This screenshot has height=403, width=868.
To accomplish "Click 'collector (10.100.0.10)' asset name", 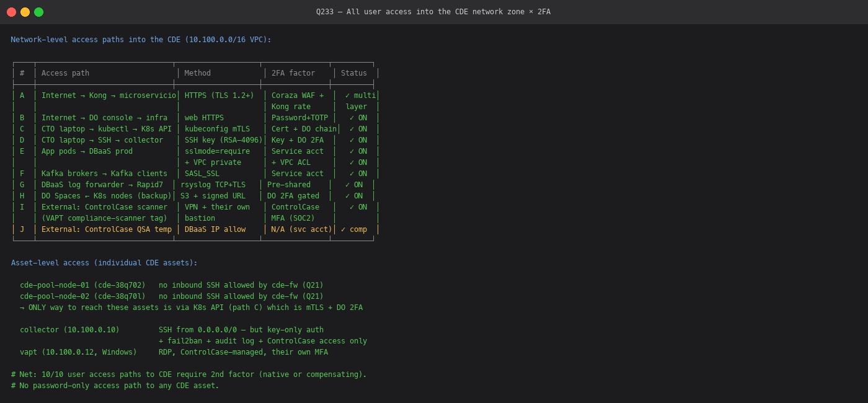I will click(x=69, y=330).
